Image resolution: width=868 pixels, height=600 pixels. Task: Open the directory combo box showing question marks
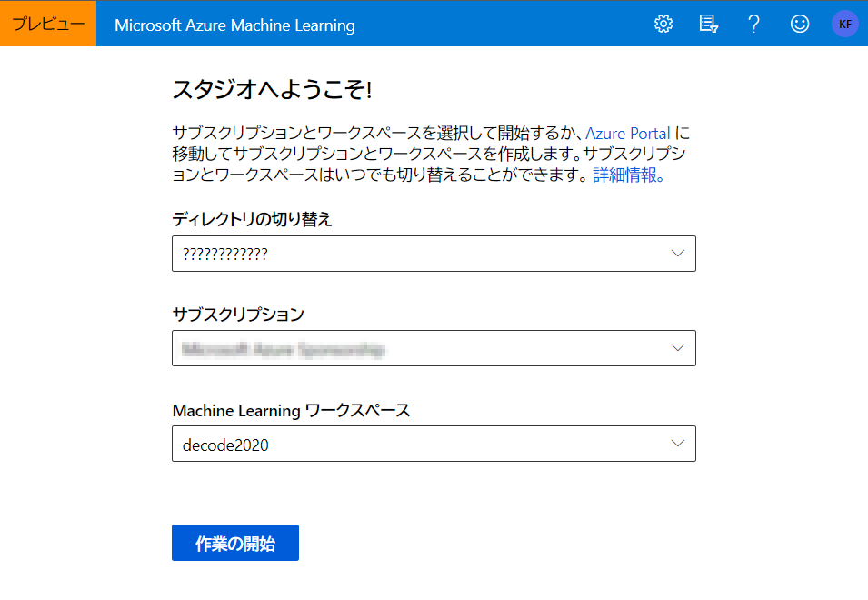click(x=434, y=254)
